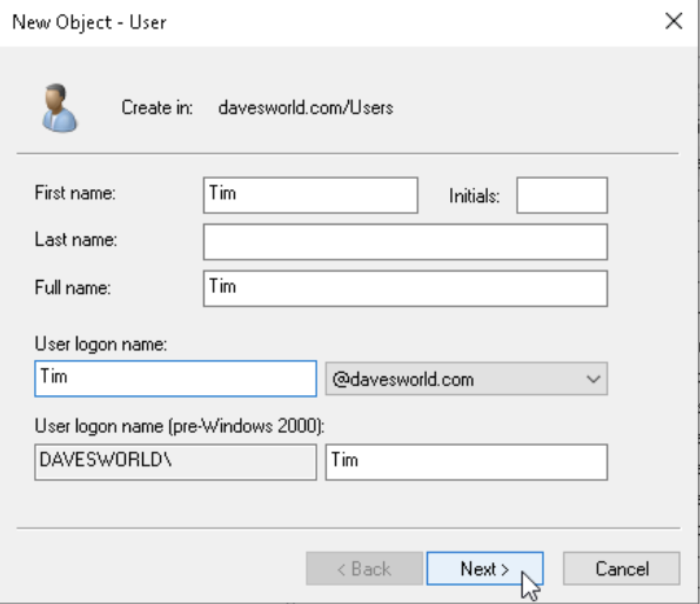Click the disabled Back button
700x604 pixels.
[364, 568]
